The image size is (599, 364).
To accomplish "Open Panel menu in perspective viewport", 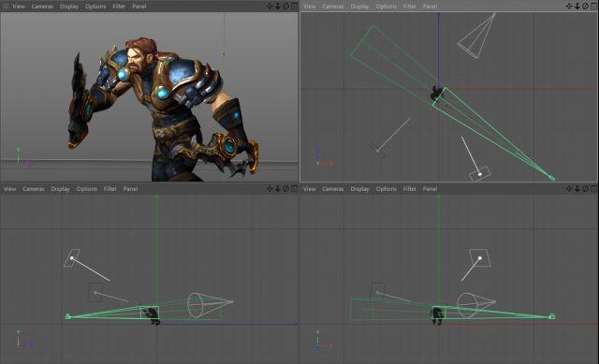I will 139,7.
